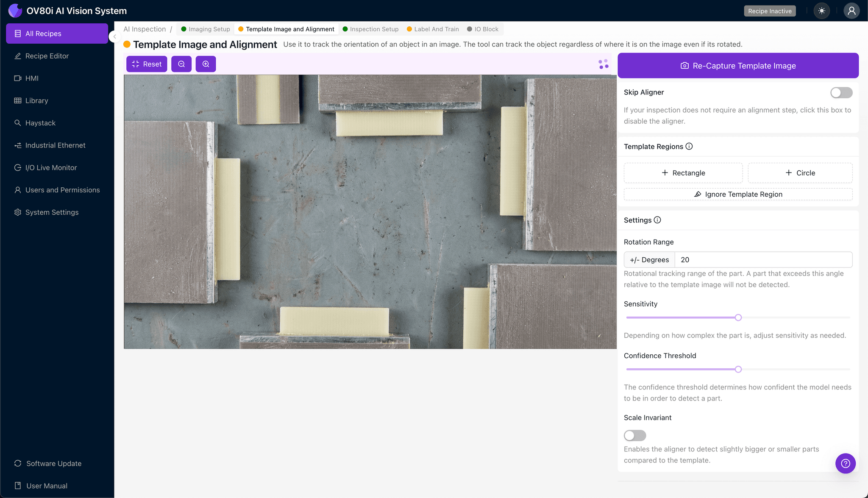Add a Rectangle template region
Viewport: 868px width, 498px height.
pyautogui.click(x=683, y=172)
